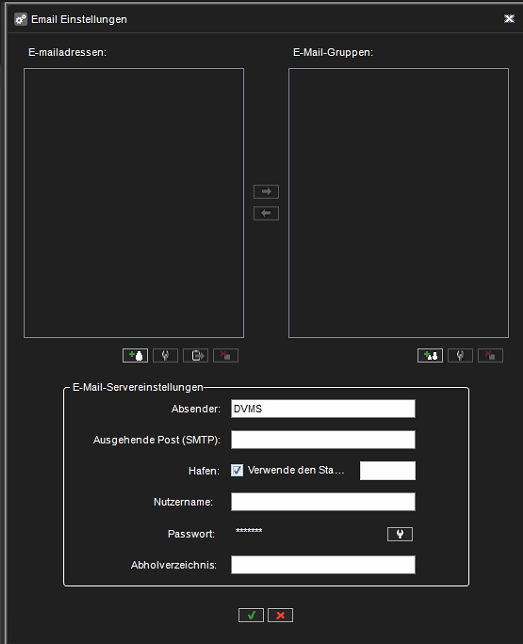Toggle the 'Verwende den Sta...' port checkbox
This screenshot has width=523, height=644.
point(237,470)
